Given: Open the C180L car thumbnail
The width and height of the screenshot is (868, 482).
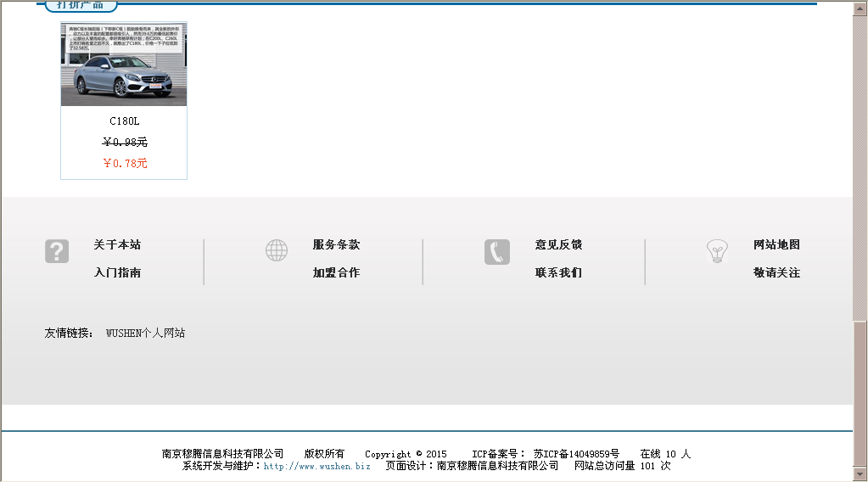Looking at the screenshot, I should pos(124,64).
